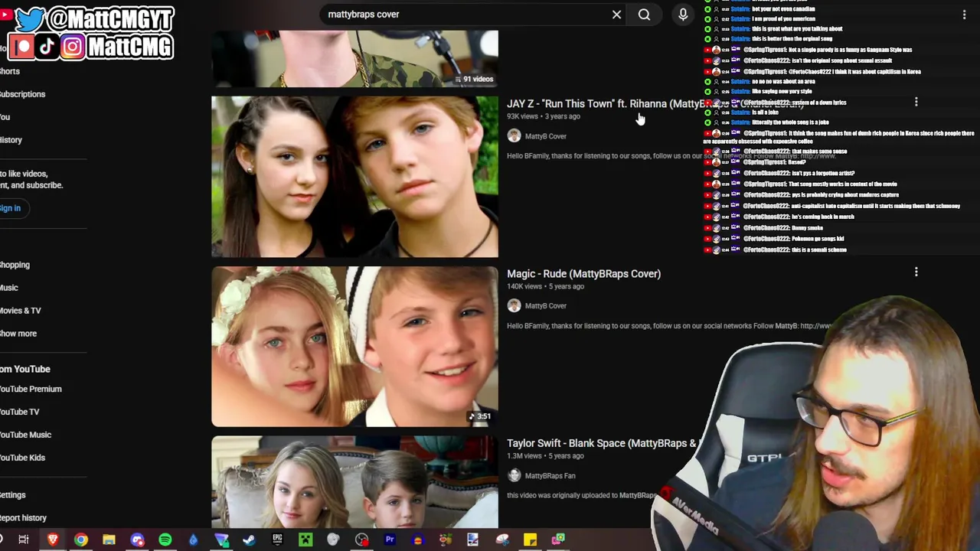Open Report history in the sidebar
Screen dimensions: 980x551
pos(23,518)
